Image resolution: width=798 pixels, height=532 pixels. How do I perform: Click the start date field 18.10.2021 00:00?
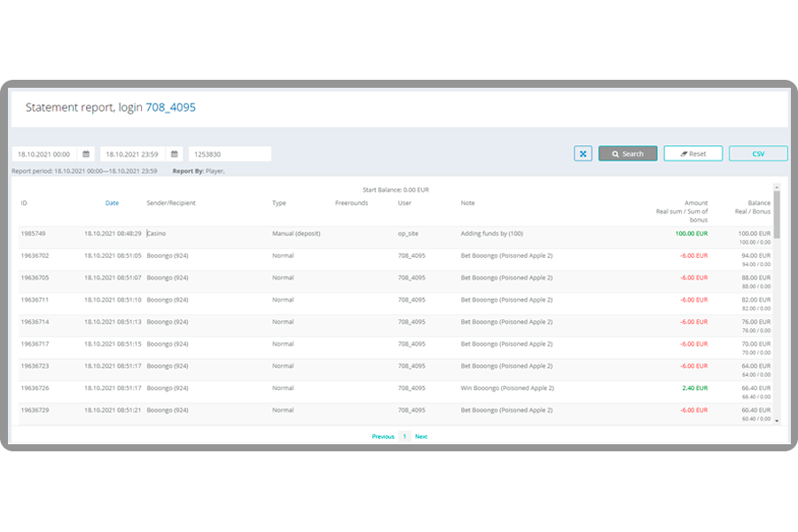coord(44,154)
